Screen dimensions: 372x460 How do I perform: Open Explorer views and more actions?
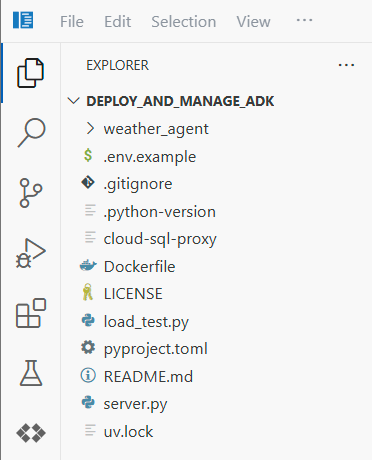346,65
